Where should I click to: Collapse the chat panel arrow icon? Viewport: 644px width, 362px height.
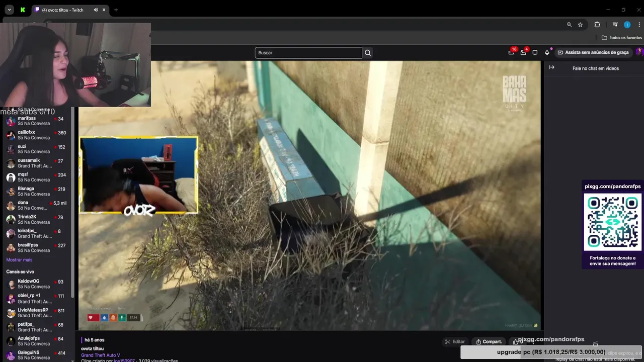[552, 67]
